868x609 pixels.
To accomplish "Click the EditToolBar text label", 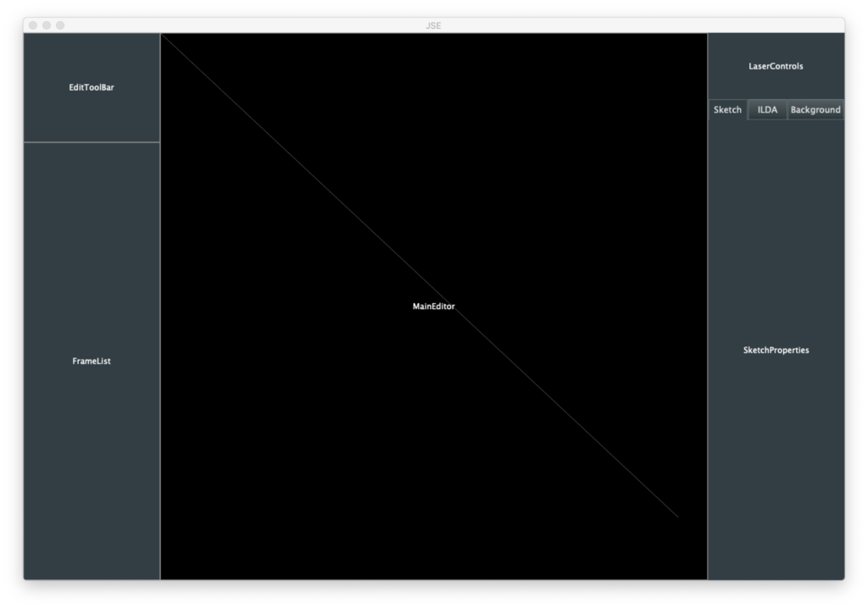I will (92, 87).
